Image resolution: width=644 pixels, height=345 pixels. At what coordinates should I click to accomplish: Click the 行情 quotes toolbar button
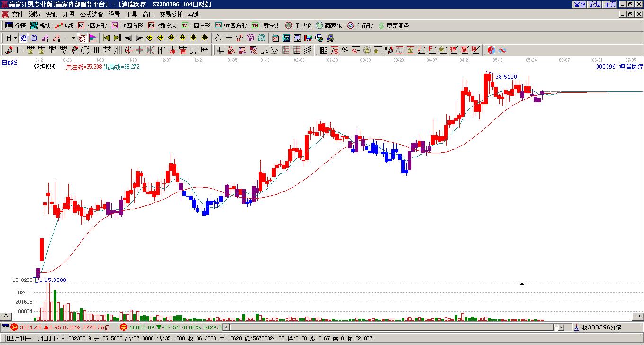pyautogui.click(x=16, y=26)
